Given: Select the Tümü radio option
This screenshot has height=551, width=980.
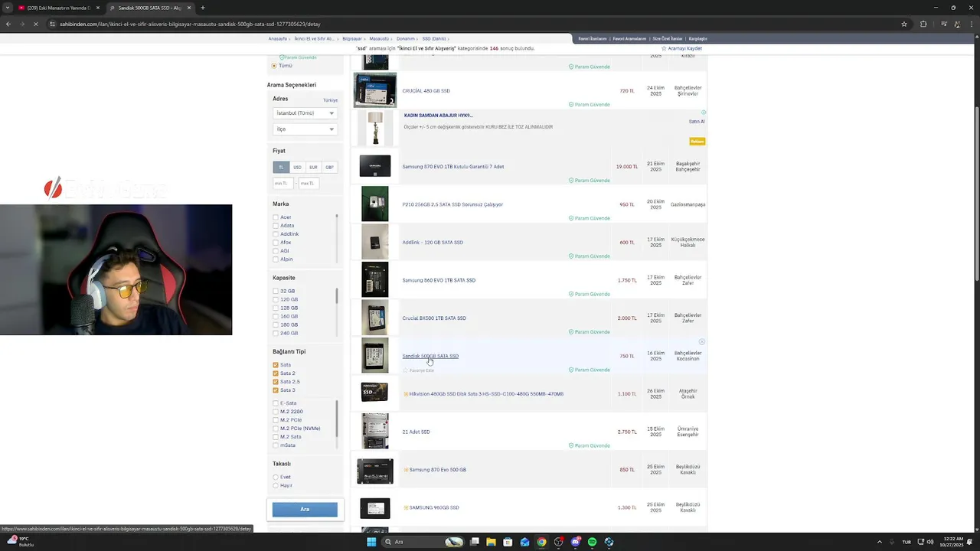Looking at the screenshot, I should pos(274,66).
